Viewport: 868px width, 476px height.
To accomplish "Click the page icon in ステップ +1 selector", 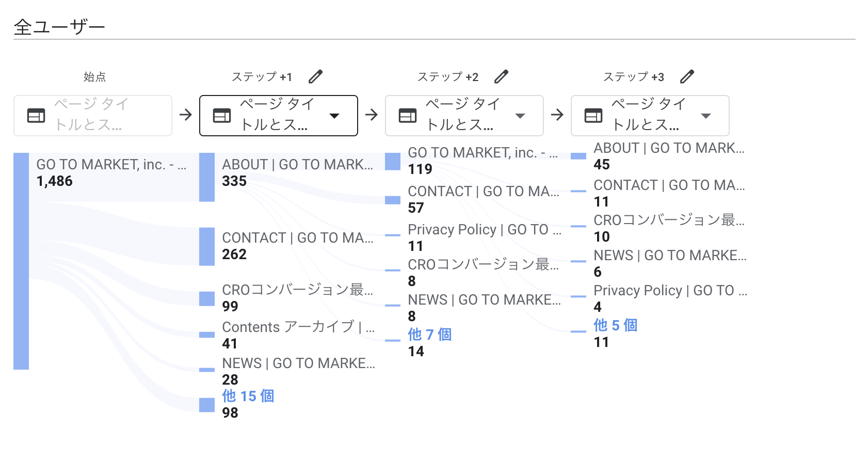I will 222,116.
